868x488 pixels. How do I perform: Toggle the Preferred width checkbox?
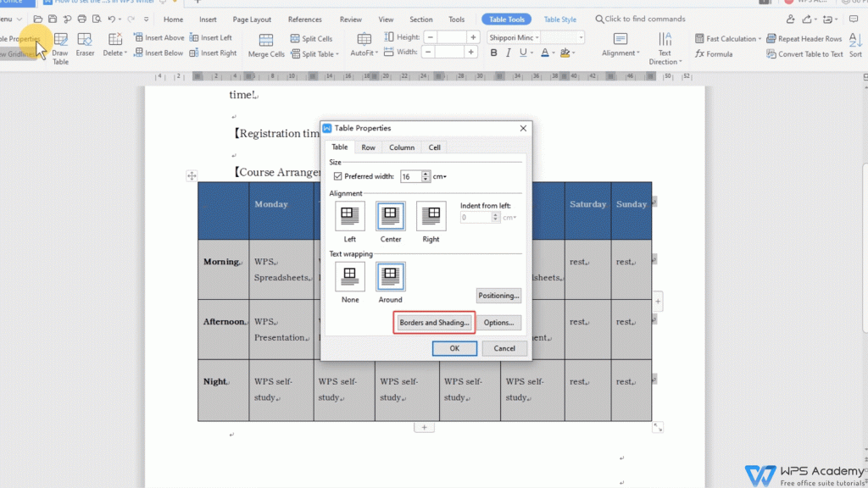pos(337,176)
